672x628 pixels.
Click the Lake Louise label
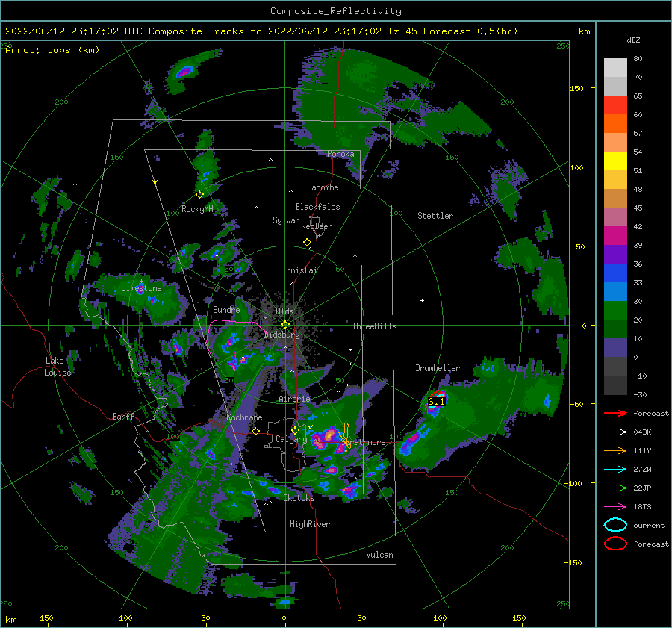[57, 367]
